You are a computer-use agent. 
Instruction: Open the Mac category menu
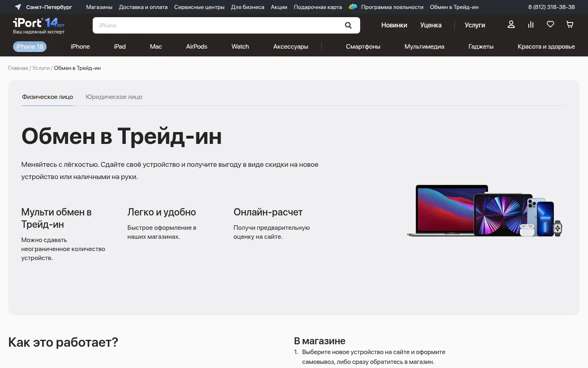156,47
